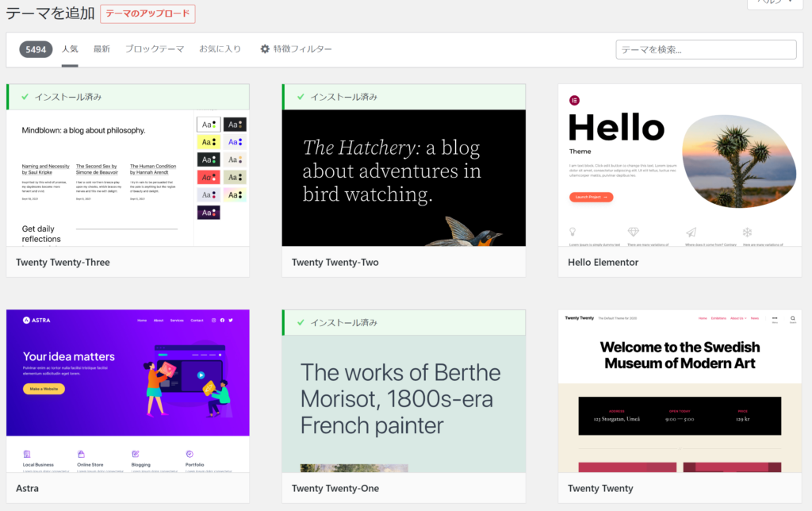
Task: Switch to the 人気 popular tab
Action: point(70,48)
